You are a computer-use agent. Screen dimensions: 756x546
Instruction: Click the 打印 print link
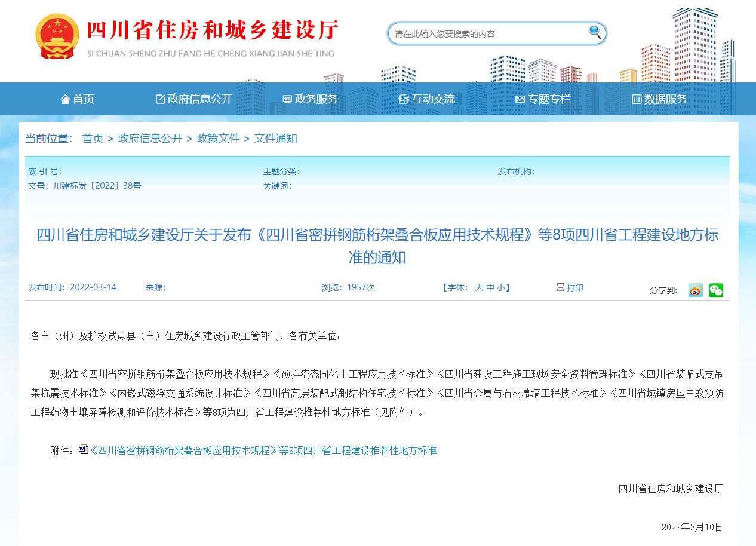(x=575, y=287)
